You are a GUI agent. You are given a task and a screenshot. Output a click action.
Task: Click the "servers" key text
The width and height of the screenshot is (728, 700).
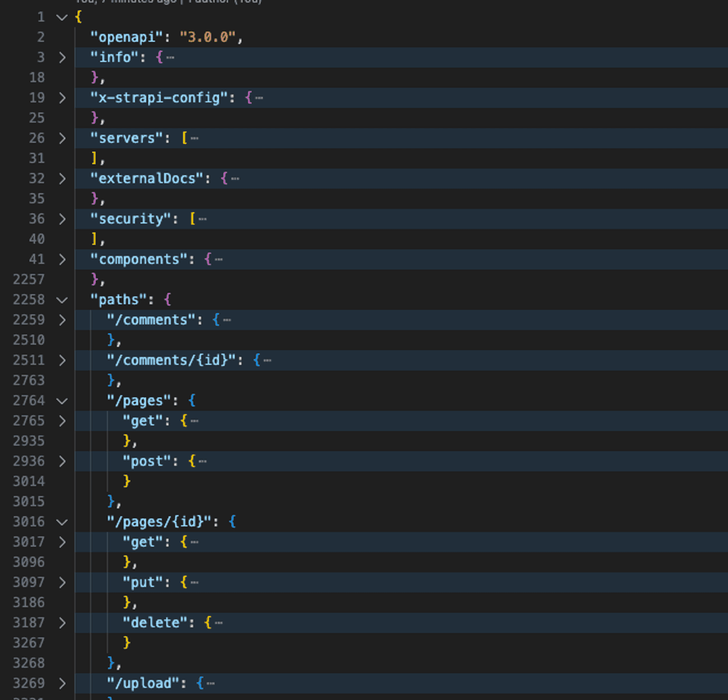coord(127,138)
